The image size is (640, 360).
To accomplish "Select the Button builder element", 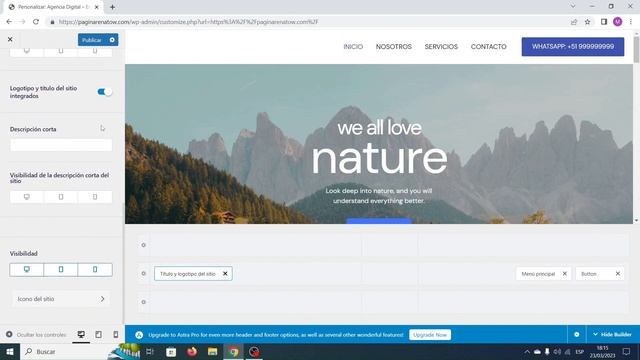I will [x=589, y=274].
